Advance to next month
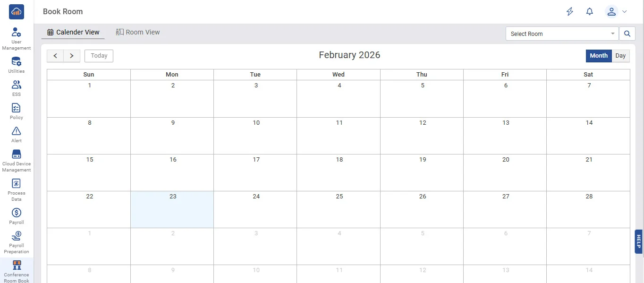 pyautogui.click(x=72, y=56)
